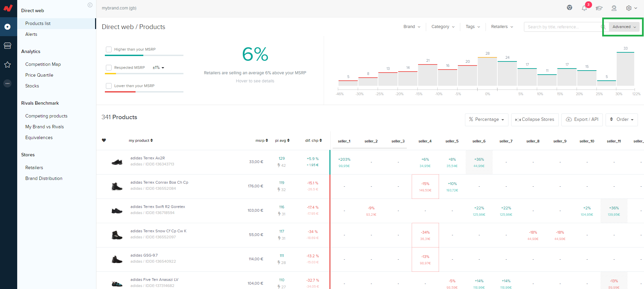Screen dimensions: 644x289
Task: Open the Retailers filter dropdown
Action: point(502,27)
